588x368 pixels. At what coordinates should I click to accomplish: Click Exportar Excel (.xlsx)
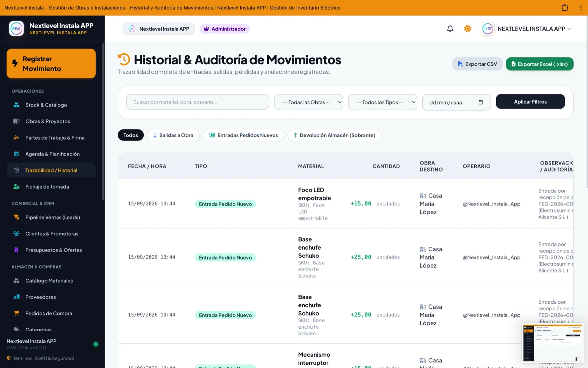tap(539, 64)
